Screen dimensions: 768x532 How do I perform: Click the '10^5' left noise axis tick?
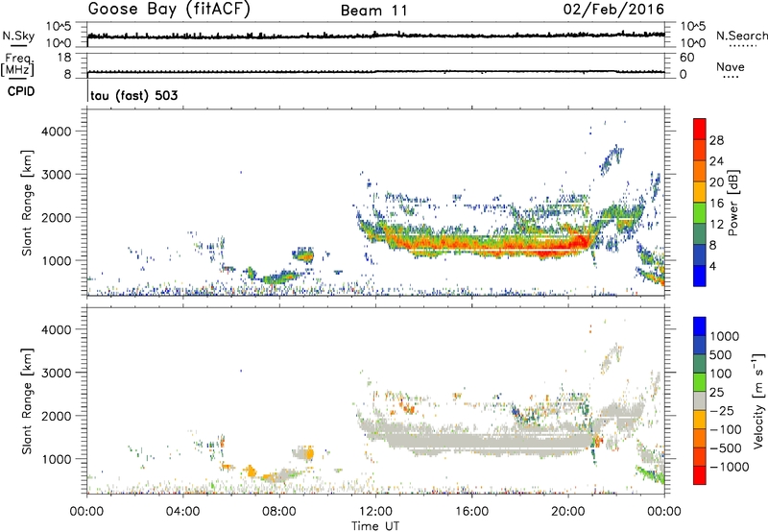point(59,26)
